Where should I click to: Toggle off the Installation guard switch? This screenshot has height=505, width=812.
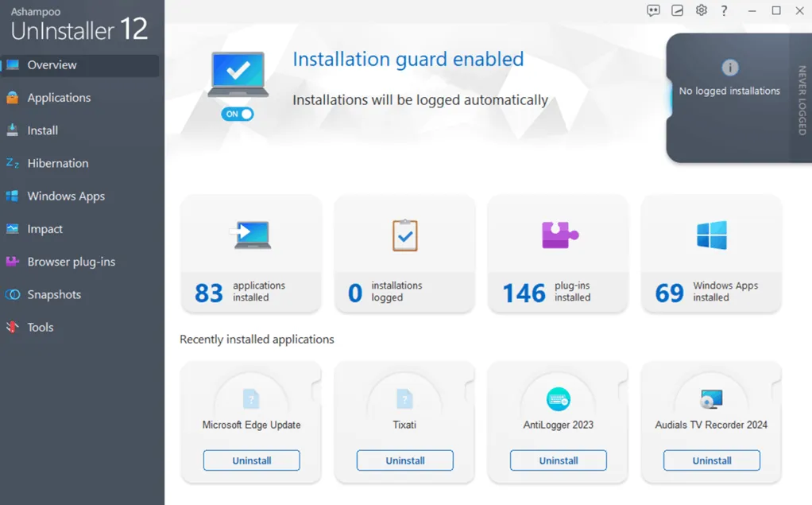[238, 114]
